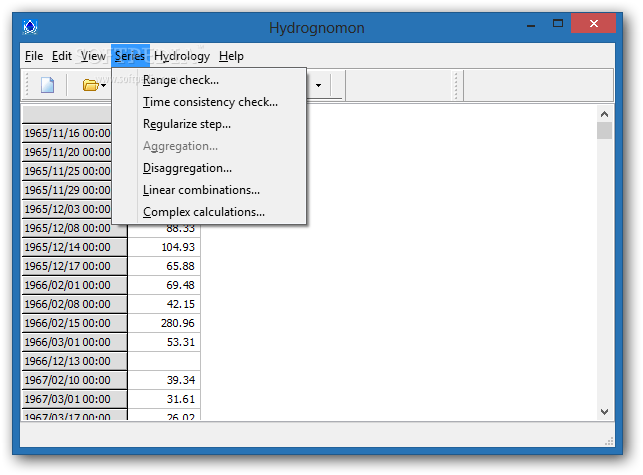
Task: Select row header 1965/12/17 00:00
Action: click(75, 266)
